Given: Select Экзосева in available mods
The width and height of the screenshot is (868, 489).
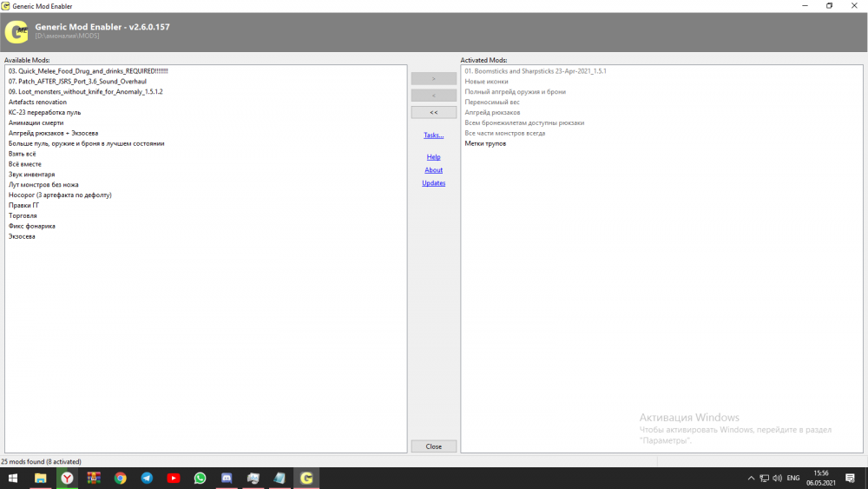Looking at the screenshot, I should point(22,236).
